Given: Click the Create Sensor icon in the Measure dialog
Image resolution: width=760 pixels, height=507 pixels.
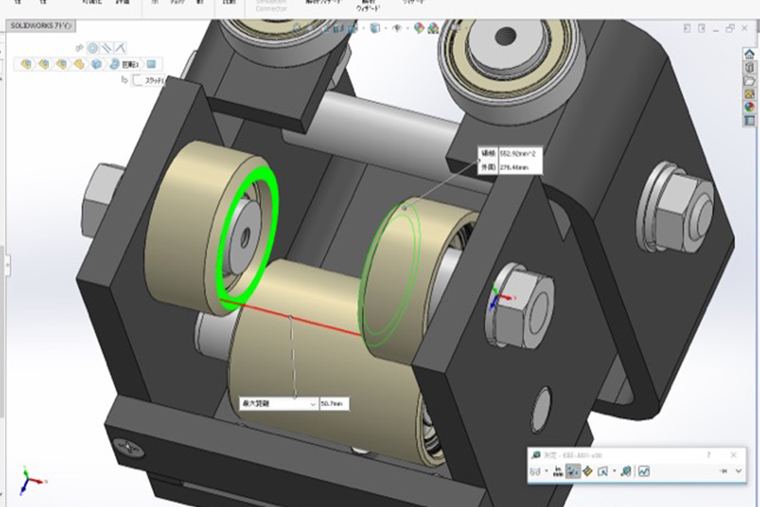Looking at the screenshot, I should (644, 471).
